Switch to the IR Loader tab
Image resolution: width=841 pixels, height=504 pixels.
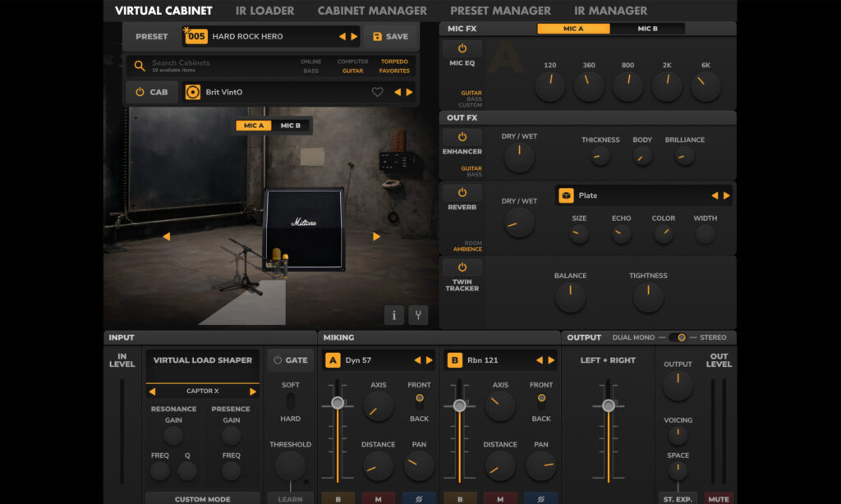[264, 11]
